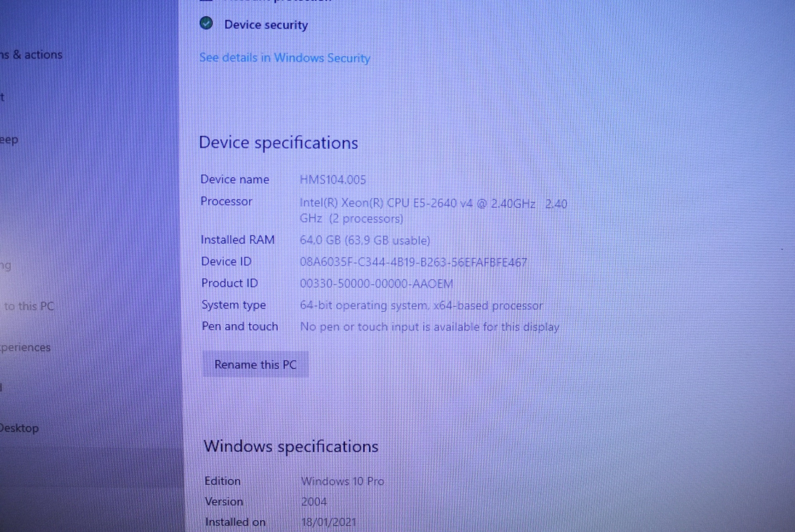Select Remote Desktop in the sidebar
Image resolution: width=795 pixels, height=532 pixels.
pos(19,428)
